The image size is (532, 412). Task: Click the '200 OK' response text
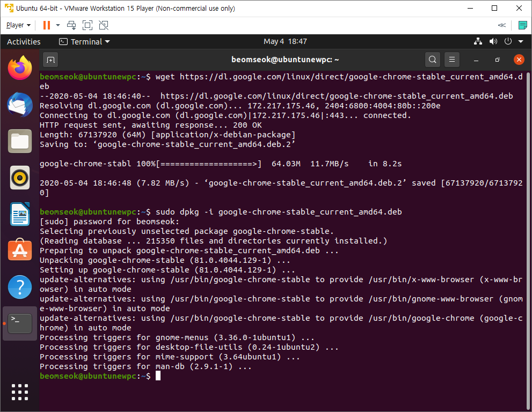click(247, 125)
